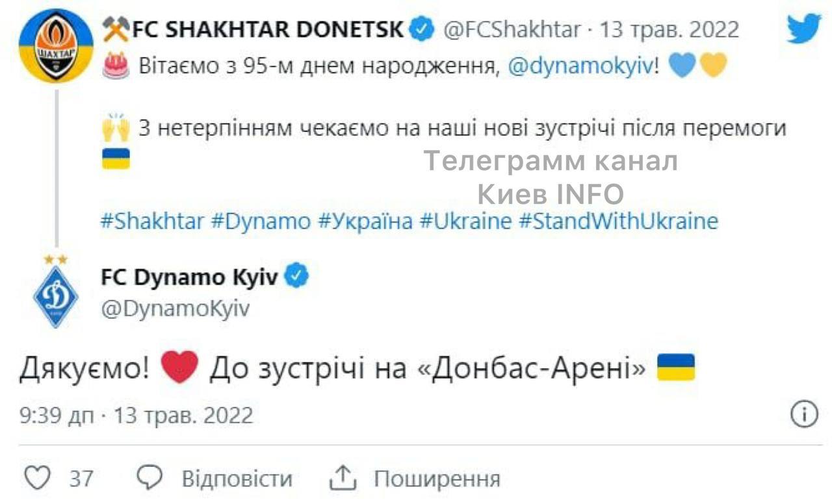Click the Dynamo Kyiv profile avatar

point(55,296)
